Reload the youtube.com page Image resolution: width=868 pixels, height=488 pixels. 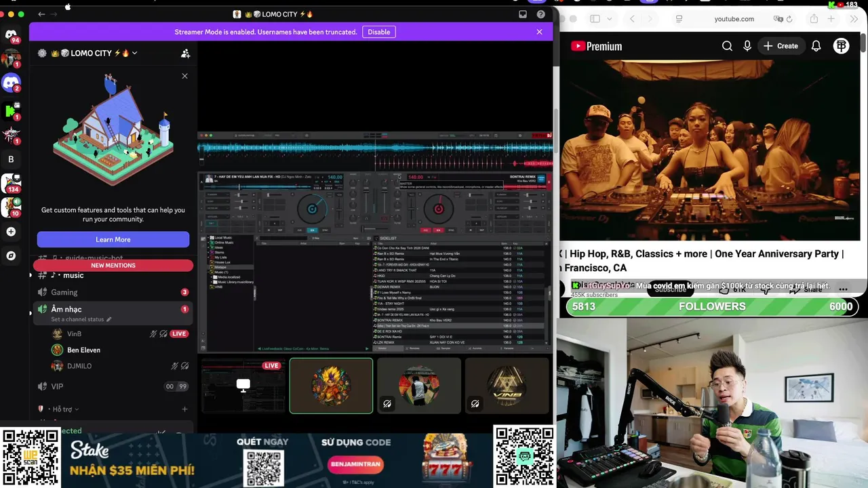coord(789,19)
